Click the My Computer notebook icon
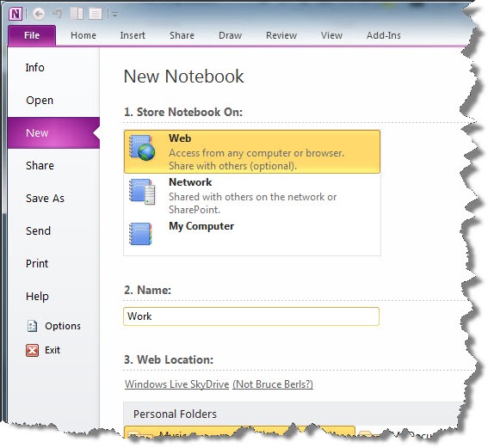Screen dimensions: 488x448 pyautogui.click(x=140, y=234)
